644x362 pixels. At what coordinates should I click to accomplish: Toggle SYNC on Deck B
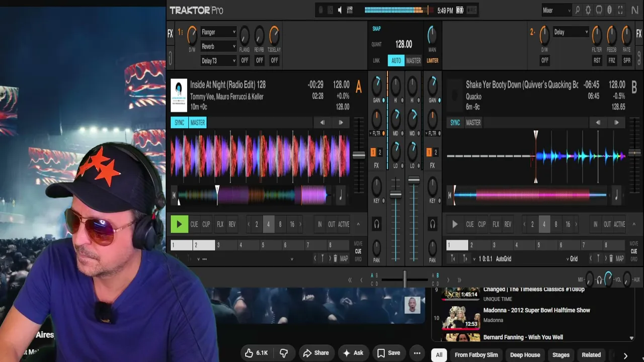point(455,122)
